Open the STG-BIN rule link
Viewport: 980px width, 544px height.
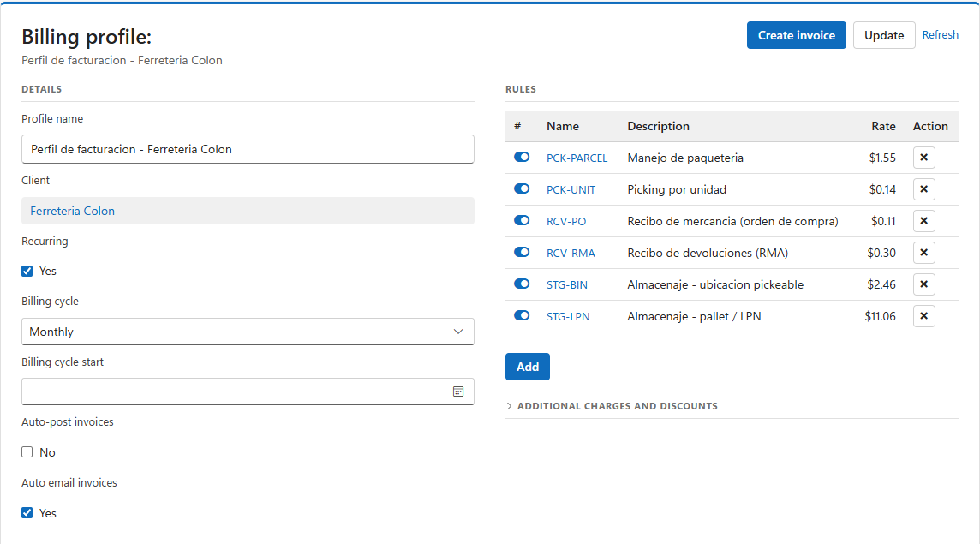coord(567,285)
